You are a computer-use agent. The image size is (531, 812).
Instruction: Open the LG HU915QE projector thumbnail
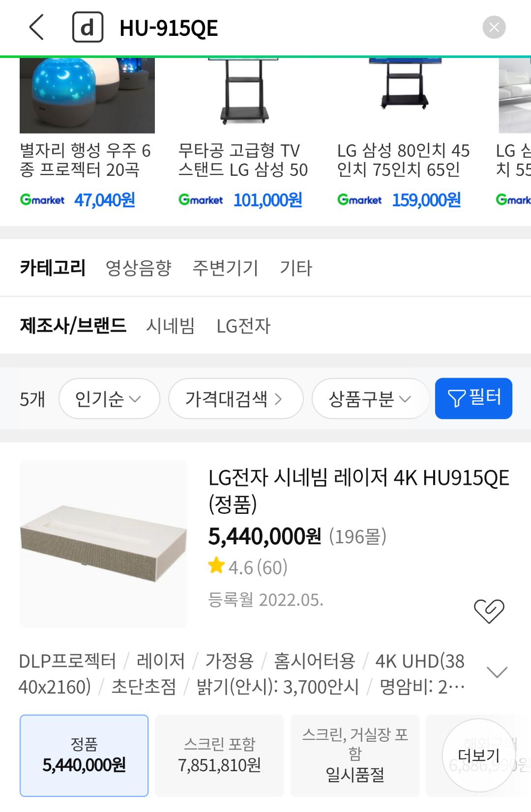(103, 544)
